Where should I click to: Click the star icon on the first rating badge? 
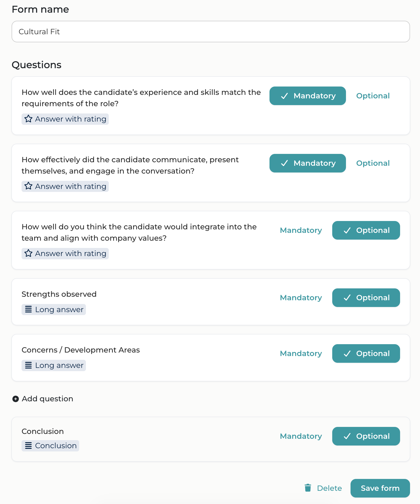coord(28,119)
